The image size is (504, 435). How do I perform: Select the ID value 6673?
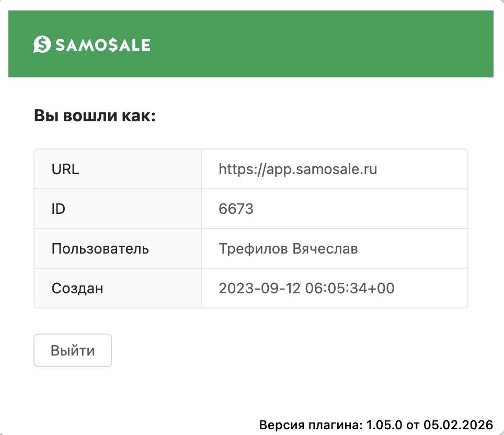[236, 209]
